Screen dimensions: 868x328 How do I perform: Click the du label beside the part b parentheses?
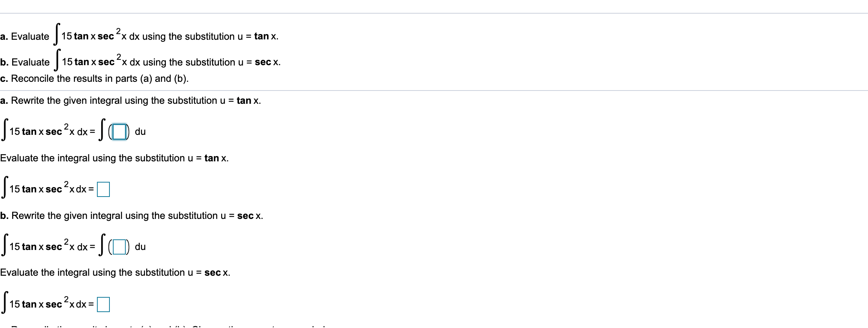pyautogui.click(x=141, y=247)
